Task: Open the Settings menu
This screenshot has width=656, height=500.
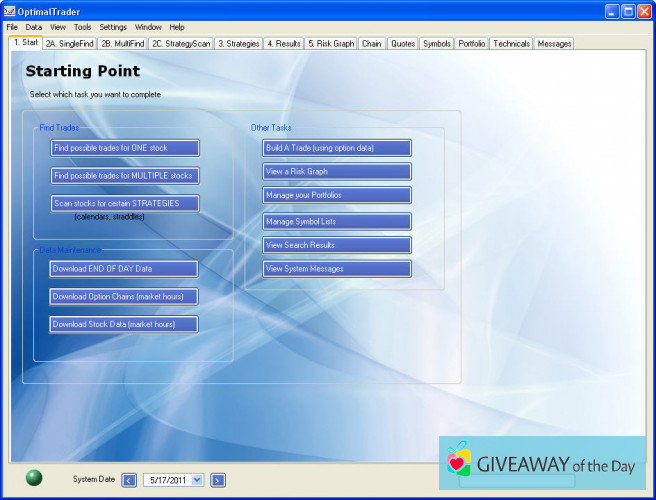Action: (113, 27)
